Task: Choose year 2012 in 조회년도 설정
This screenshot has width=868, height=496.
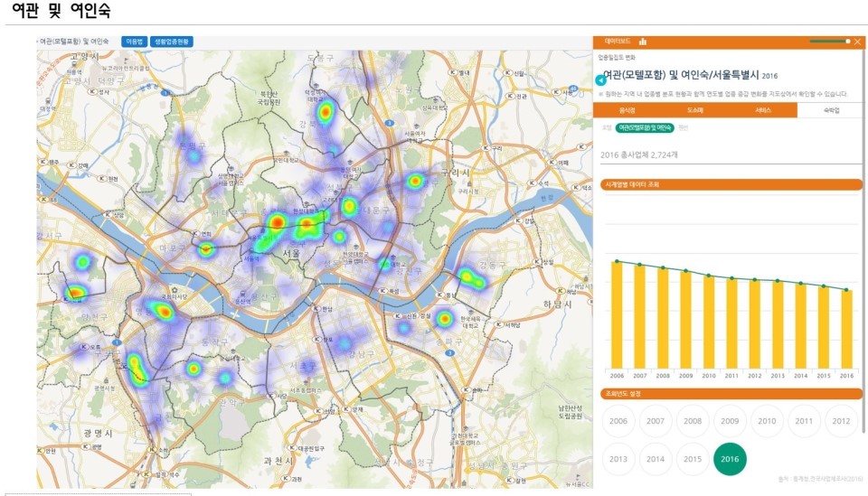Action: (841, 421)
